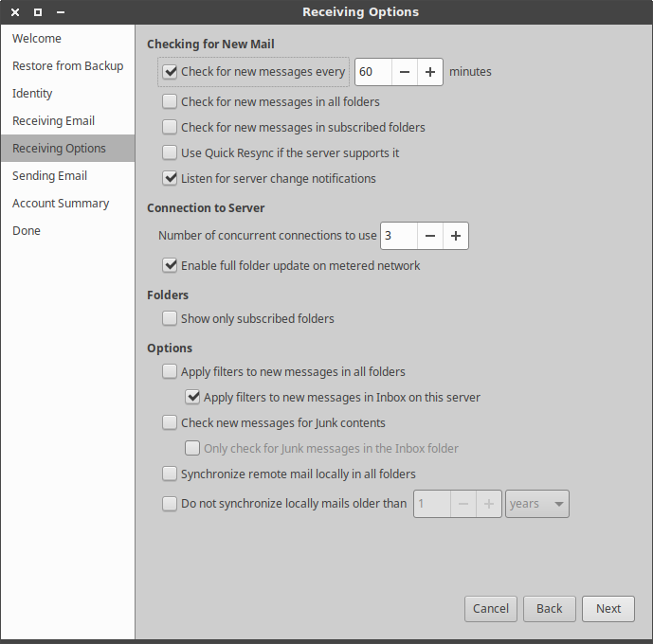Viewport: 653px width, 644px height.
Task: Decrease concurrent connections with minus button
Action: [430, 236]
